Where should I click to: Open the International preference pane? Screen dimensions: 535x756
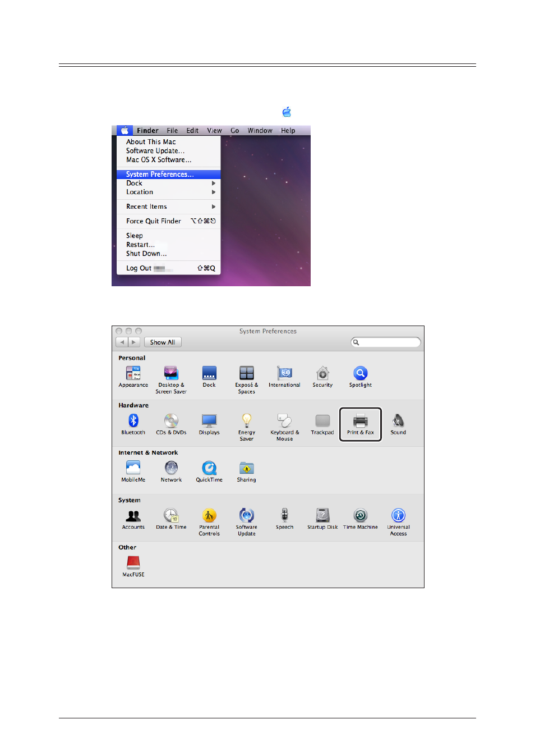(x=284, y=377)
